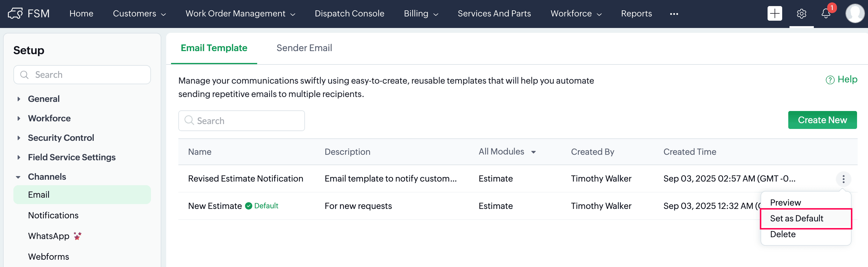Select Set as Default from context menu

[x=796, y=219]
